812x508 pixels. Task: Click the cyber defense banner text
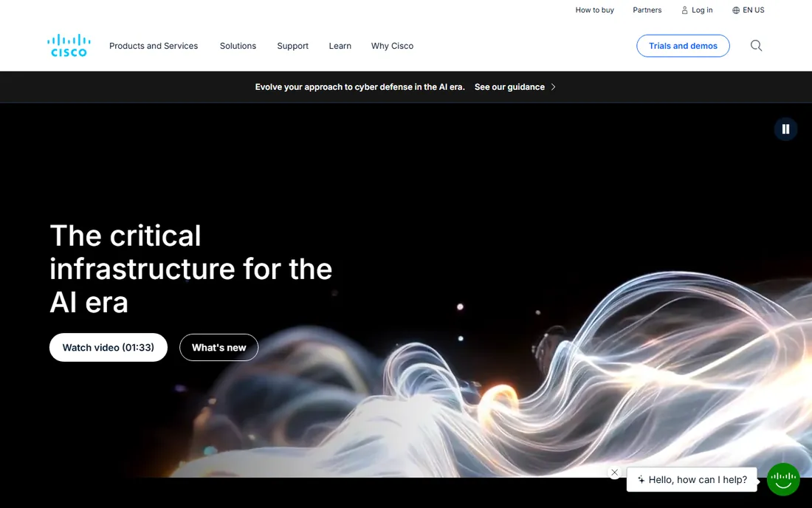(360, 87)
